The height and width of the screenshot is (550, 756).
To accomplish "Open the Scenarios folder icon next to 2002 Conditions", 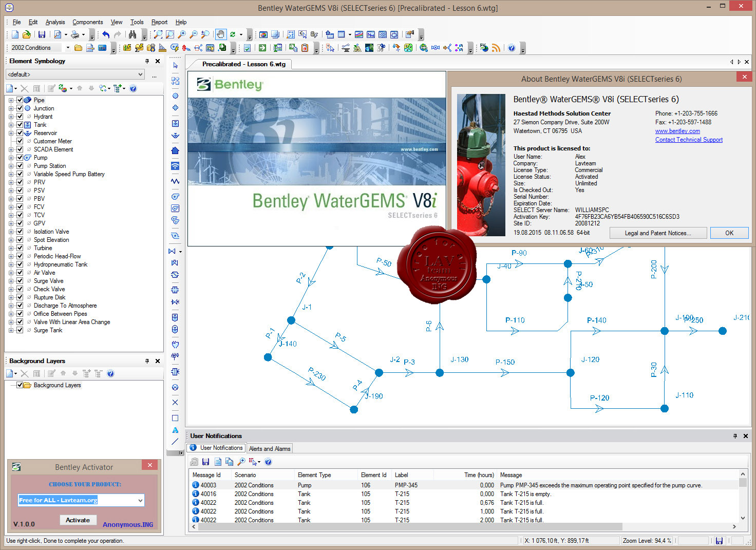I will click(78, 48).
